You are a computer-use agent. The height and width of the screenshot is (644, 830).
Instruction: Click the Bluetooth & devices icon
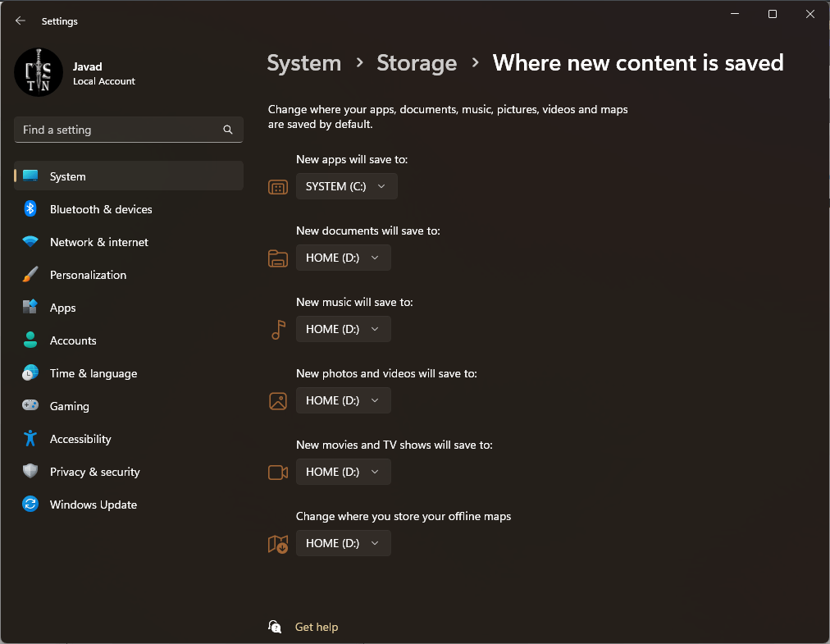tap(30, 209)
